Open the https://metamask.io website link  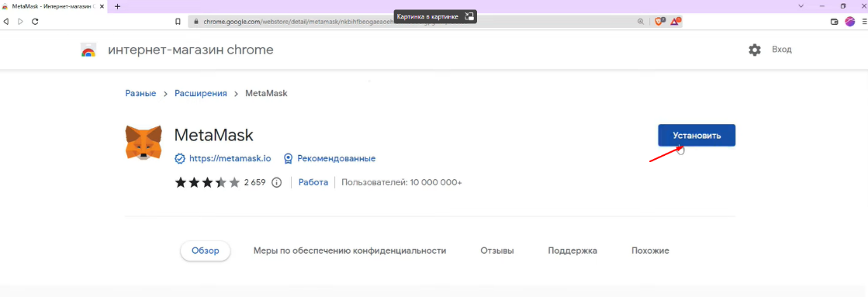coord(230,158)
